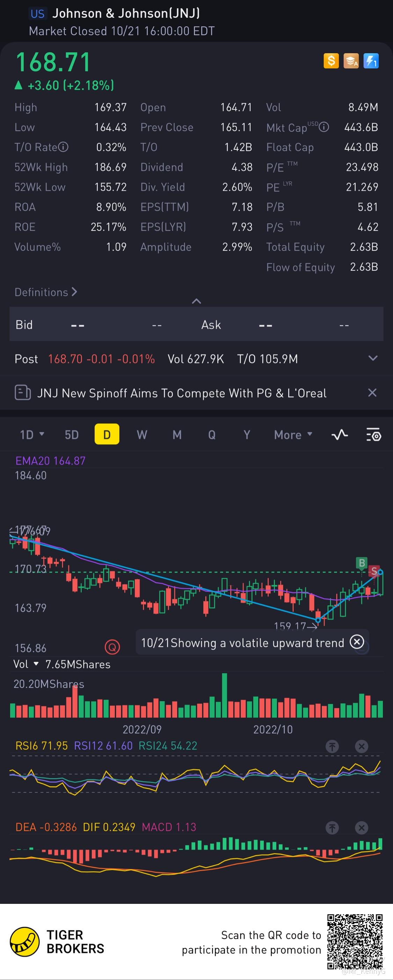
Task: Open the chart indicator waveform icon
Action: tap(340, 434)
